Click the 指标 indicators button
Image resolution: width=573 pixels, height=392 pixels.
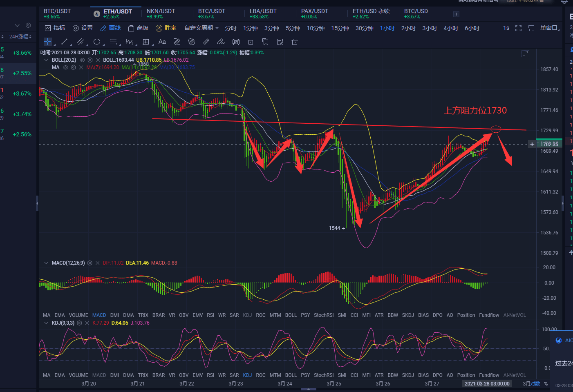(x=55, y=28)
